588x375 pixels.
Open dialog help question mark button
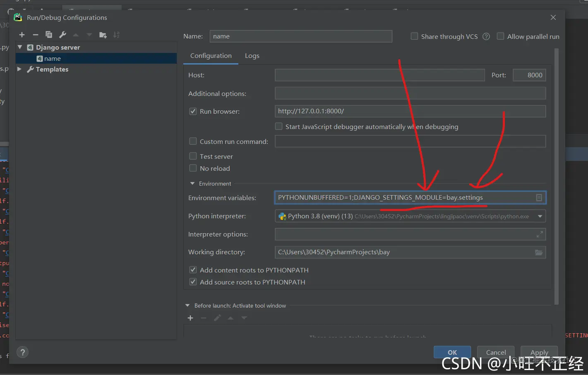click(23, 352)
